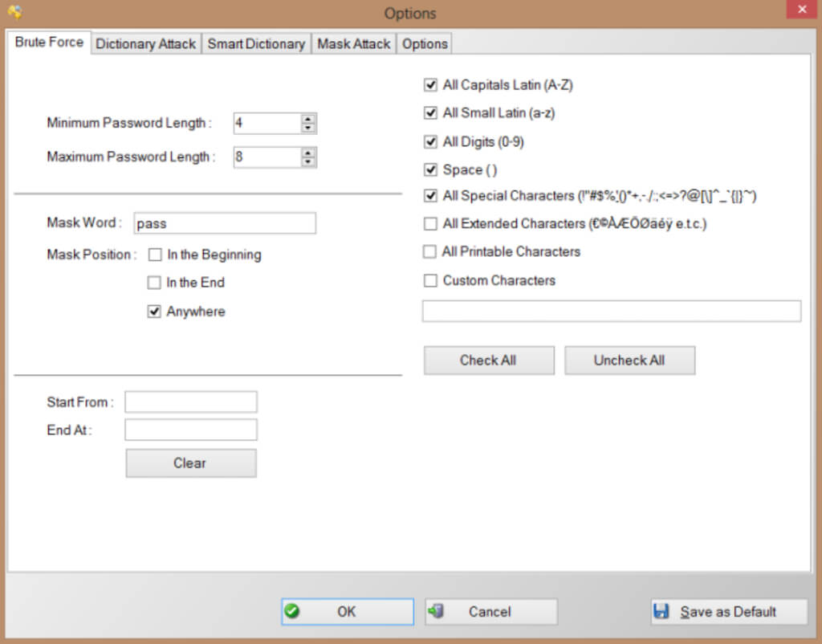Click the Cancel button's arrow icon
Viewport: 822px width, 644px height.
click(436, 611)
